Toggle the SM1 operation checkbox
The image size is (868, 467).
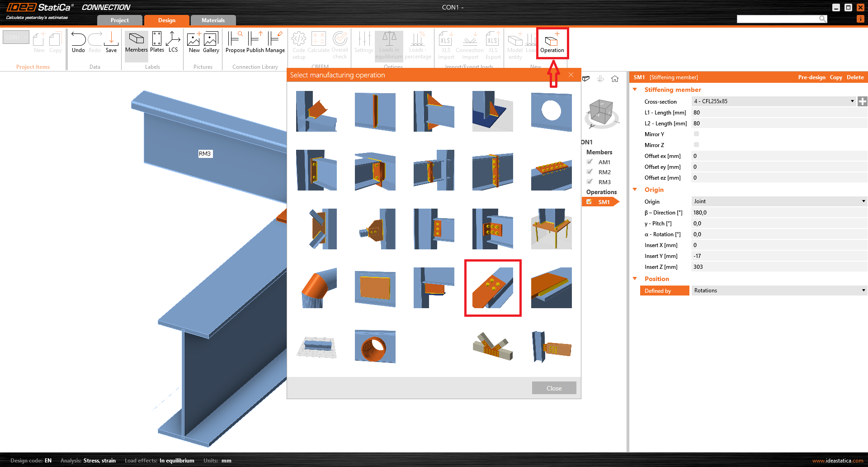589,202
